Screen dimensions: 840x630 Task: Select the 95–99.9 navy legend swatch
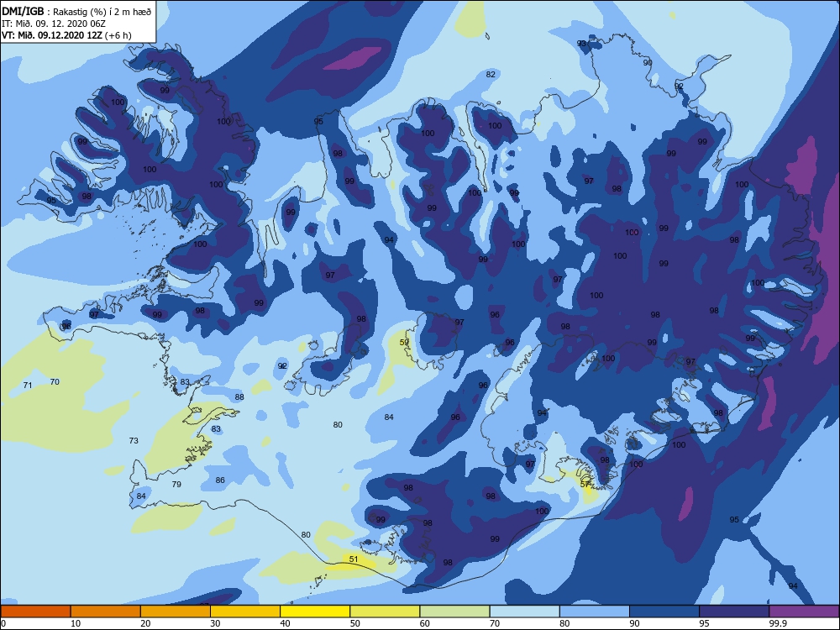click(x=734, y=612)
